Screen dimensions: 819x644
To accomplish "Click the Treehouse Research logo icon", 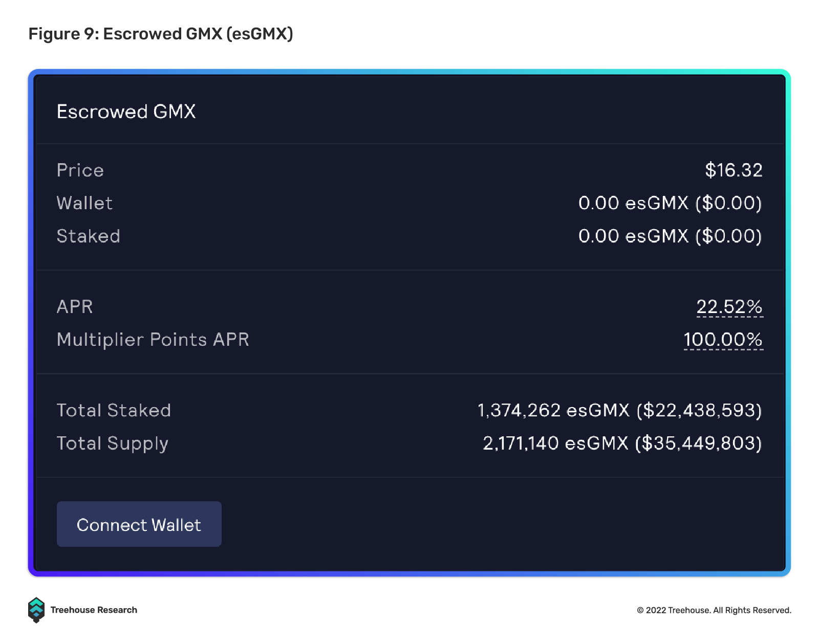I will (x=36, y=610).
